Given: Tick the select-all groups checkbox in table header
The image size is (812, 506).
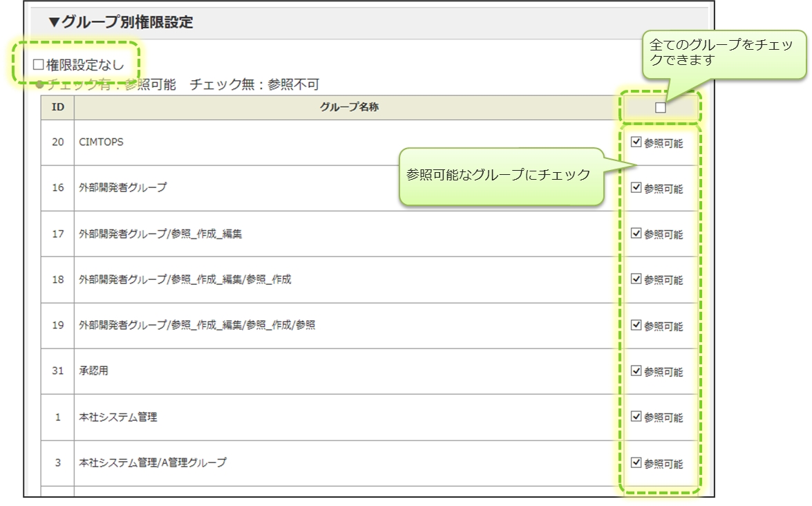Looking at the screenshot, I should (660, 108).
